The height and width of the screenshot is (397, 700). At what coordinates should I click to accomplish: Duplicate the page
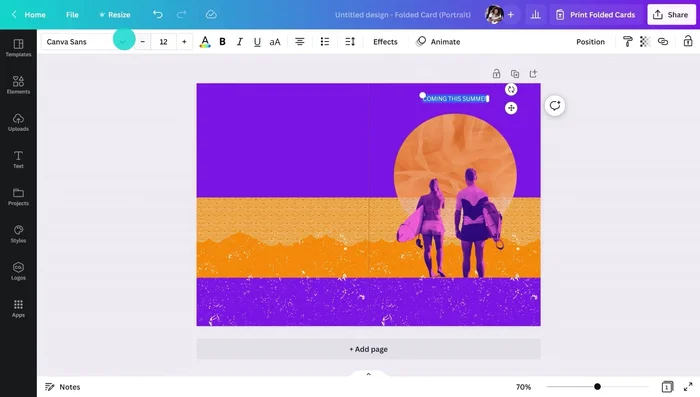[x=515, y=74]
